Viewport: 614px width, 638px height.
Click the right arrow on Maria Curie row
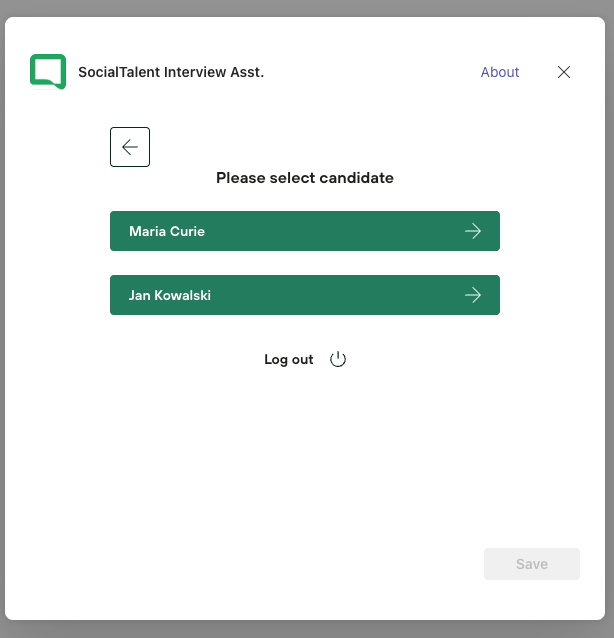pos(473,231)
